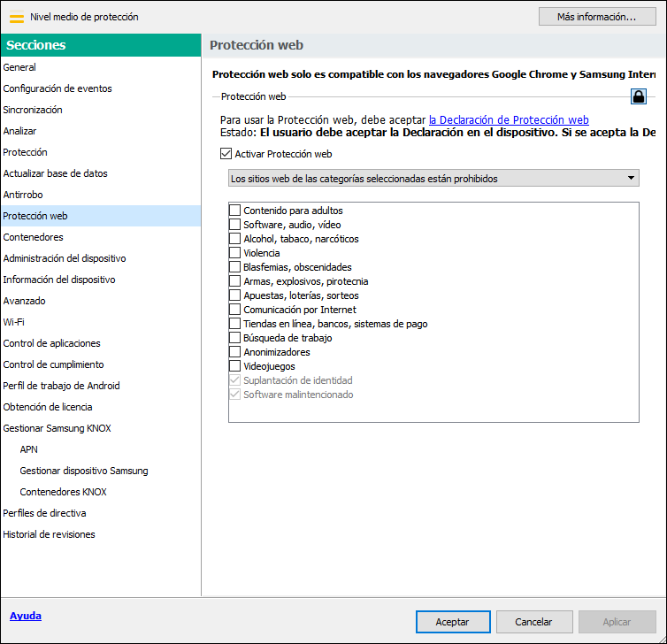Open la Declaración de Protección web link

[x=509, y=120]
